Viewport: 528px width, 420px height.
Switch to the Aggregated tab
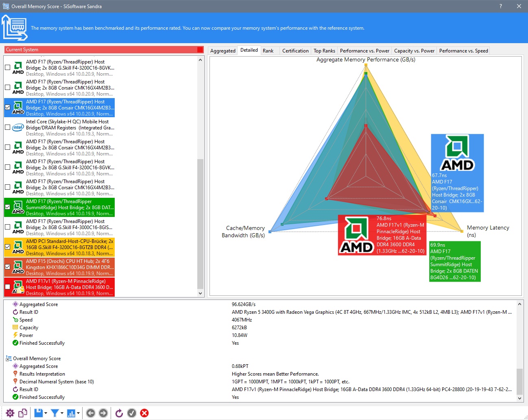pos(223,51)
